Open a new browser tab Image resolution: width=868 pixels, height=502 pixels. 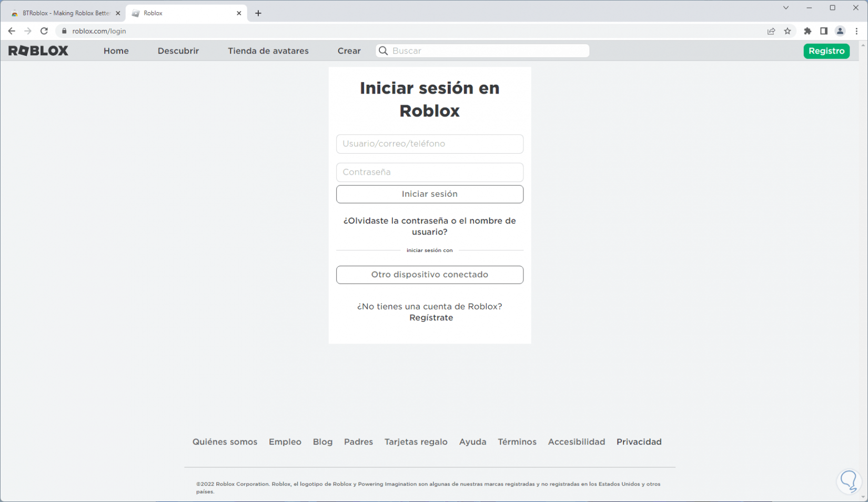[x=258, y=13]
